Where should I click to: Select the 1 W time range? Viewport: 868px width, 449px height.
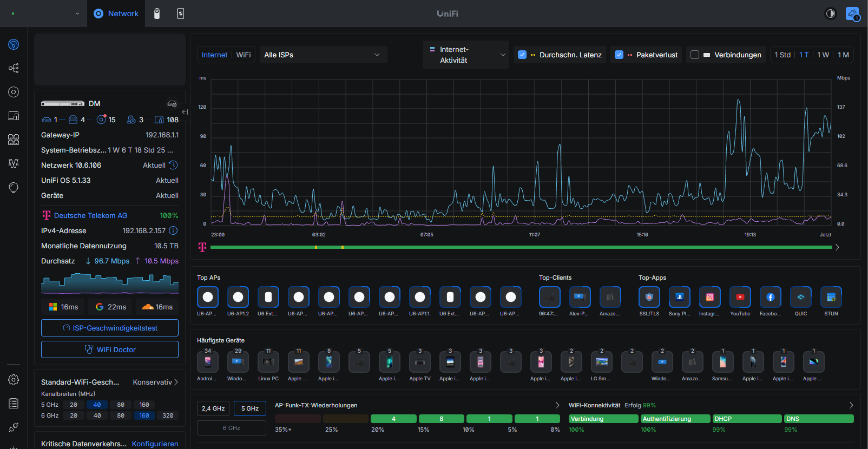823,55
